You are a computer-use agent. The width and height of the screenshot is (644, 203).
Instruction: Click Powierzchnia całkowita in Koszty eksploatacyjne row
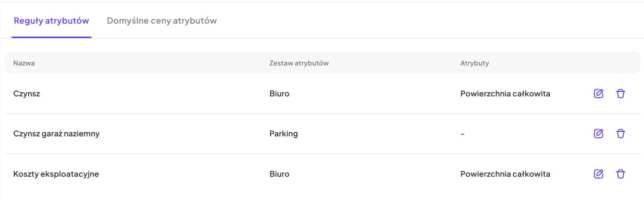(505, 174)
